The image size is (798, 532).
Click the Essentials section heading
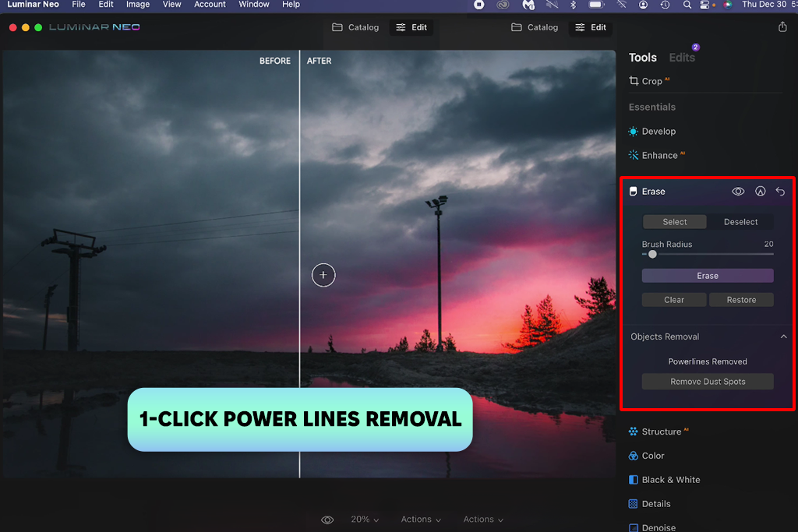[652, 107]
